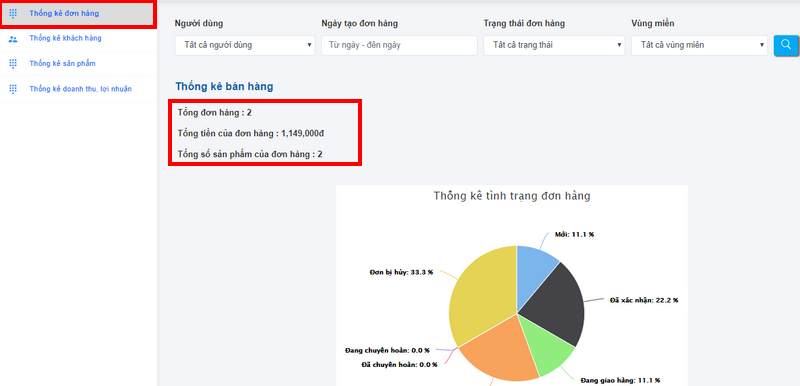Viewport: 800px width, 386px height.
Task: Click the green Đang giao hàng pie slice
Action: click(x=546, y=349)
